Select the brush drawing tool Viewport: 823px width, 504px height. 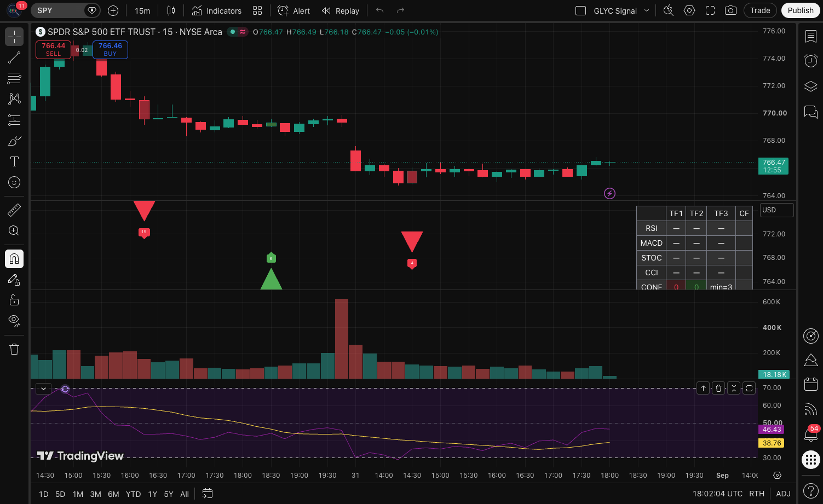pos(14,141)
